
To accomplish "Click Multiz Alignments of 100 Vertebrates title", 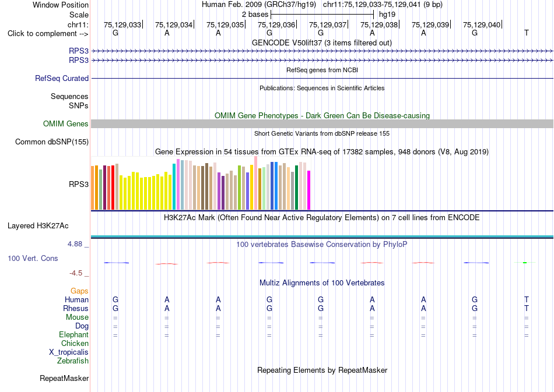I will [x=322, y=282].
